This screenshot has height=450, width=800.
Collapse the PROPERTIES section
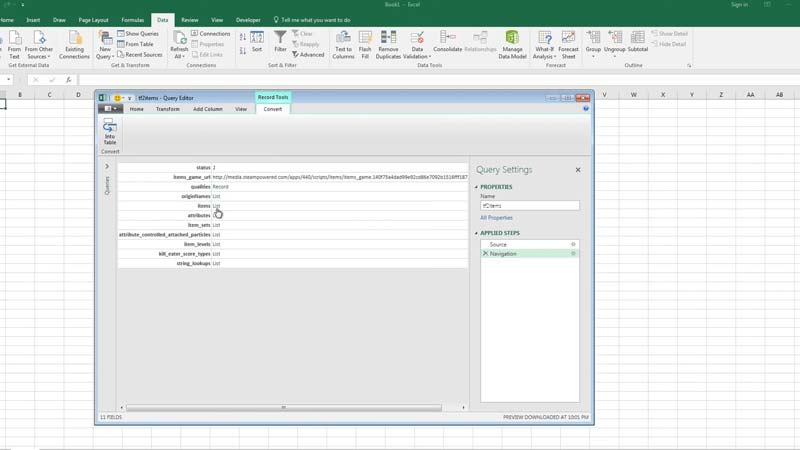(x=477, y=187)
